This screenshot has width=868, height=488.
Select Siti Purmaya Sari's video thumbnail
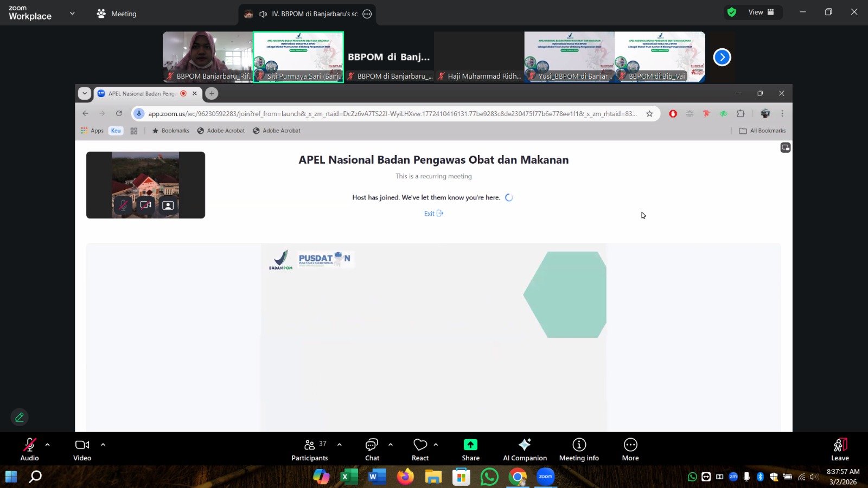click(298, 57)
